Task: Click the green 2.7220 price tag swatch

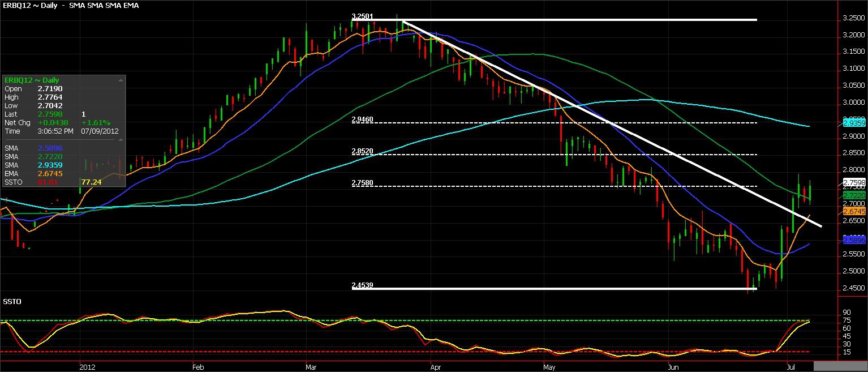Action: [x=854, y=194]
